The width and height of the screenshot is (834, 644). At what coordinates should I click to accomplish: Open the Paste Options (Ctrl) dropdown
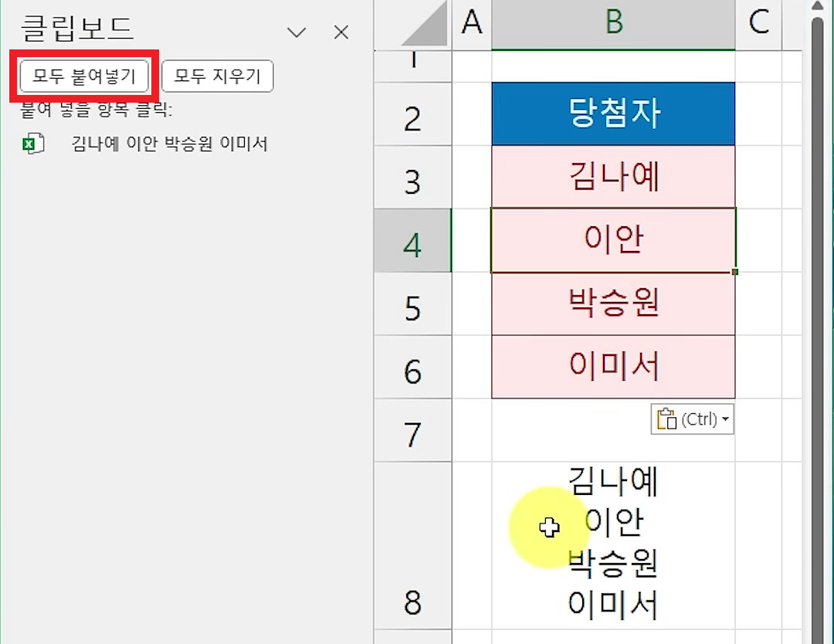(x=693, y=419)
